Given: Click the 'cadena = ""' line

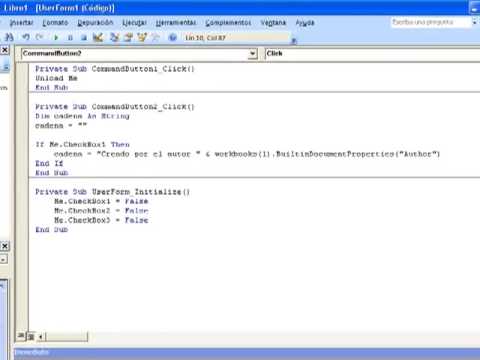Looking at the screenshot, I should point(61,125).
